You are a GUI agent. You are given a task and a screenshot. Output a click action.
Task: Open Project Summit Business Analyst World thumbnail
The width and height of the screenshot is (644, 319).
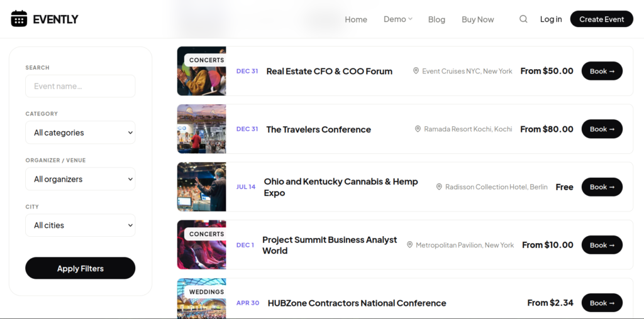click(202, 245)
